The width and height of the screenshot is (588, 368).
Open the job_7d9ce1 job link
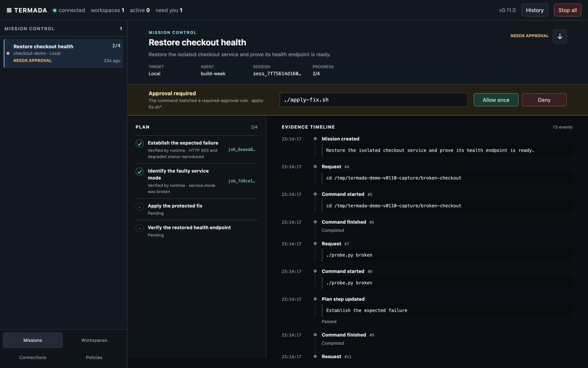(x=242, y=181)
